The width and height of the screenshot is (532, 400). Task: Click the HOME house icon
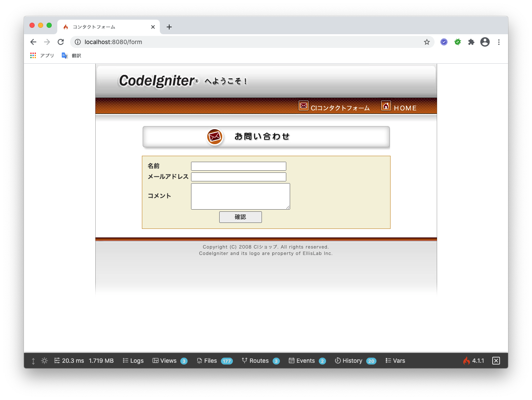click(386, 105)
